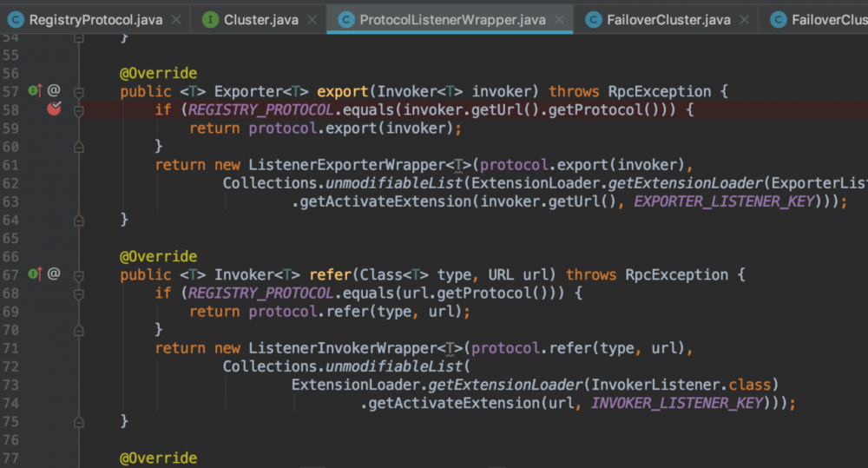The image size is (868, 468).
Task: Click the class icon on ProtocolListenerWrapper.java tab
Action: [x=346, y=20]
